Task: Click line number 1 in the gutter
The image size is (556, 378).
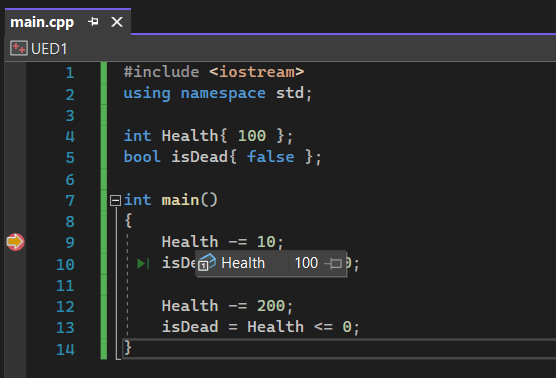Action: (70, 73)
